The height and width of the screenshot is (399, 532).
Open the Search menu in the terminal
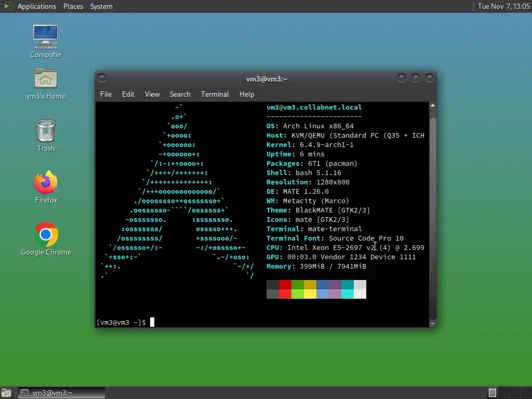click(x=180, y=94)
